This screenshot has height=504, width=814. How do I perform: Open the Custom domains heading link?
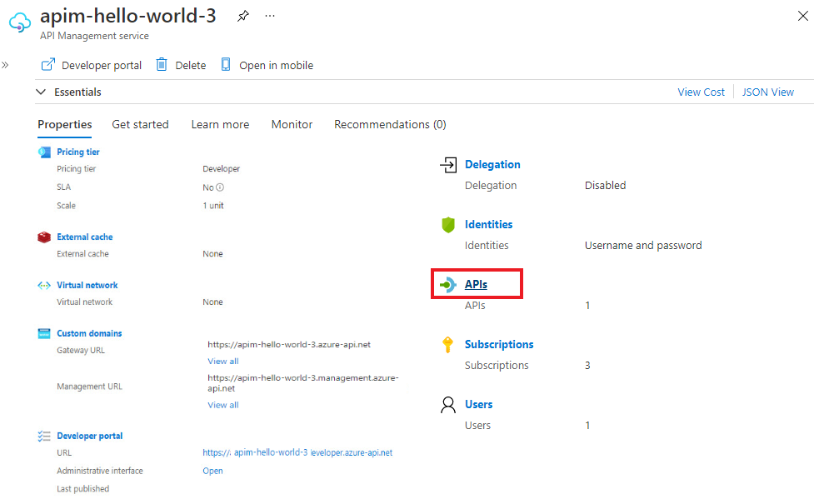tap(89, 333)
